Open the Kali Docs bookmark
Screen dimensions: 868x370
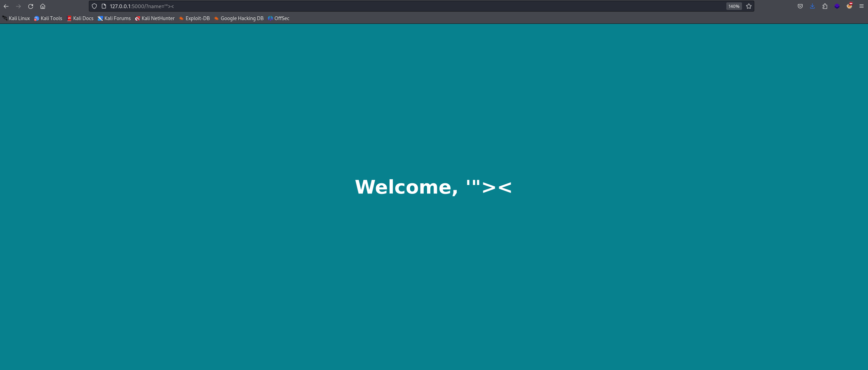(80, 18)
